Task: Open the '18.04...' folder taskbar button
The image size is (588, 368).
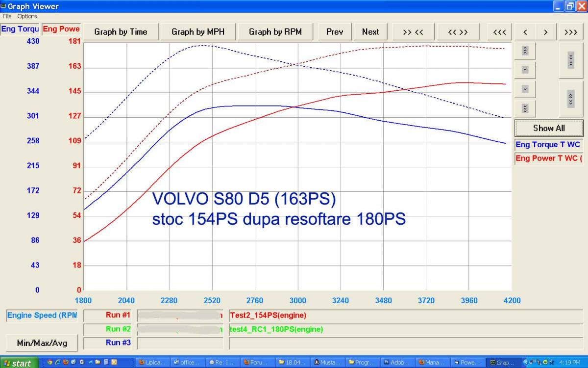Action: tap(293, 363)
